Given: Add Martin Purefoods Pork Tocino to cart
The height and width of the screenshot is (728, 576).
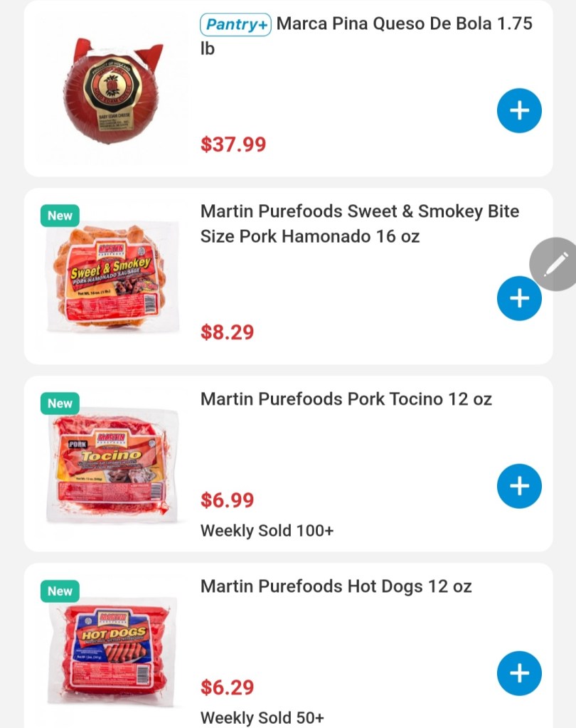Looking at the screenshot, I should click(519, 486).
